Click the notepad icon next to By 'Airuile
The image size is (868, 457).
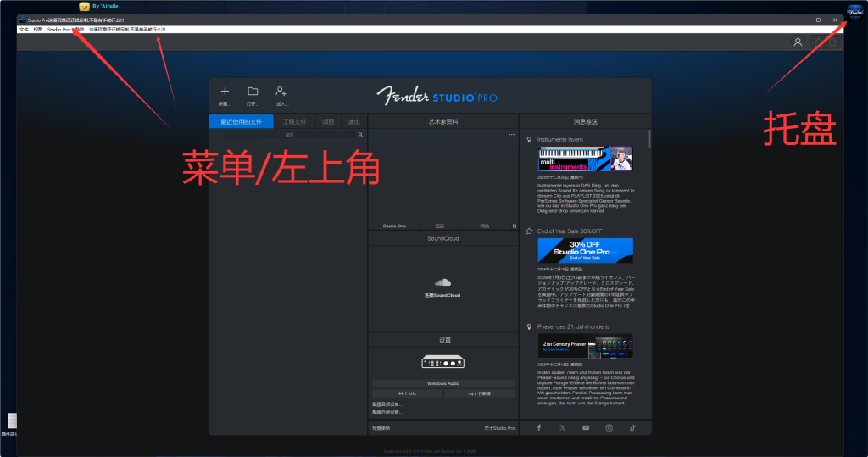click(x=84, y=7)
